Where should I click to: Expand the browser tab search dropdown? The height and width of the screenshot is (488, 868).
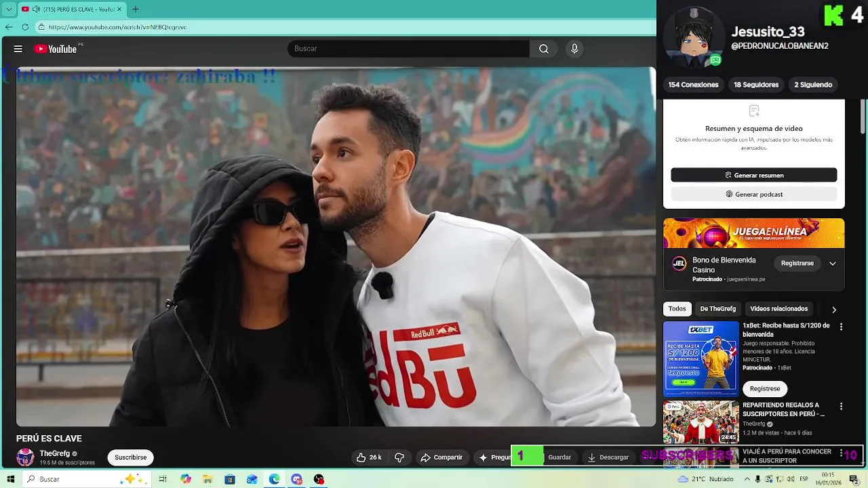click(9, 9)
